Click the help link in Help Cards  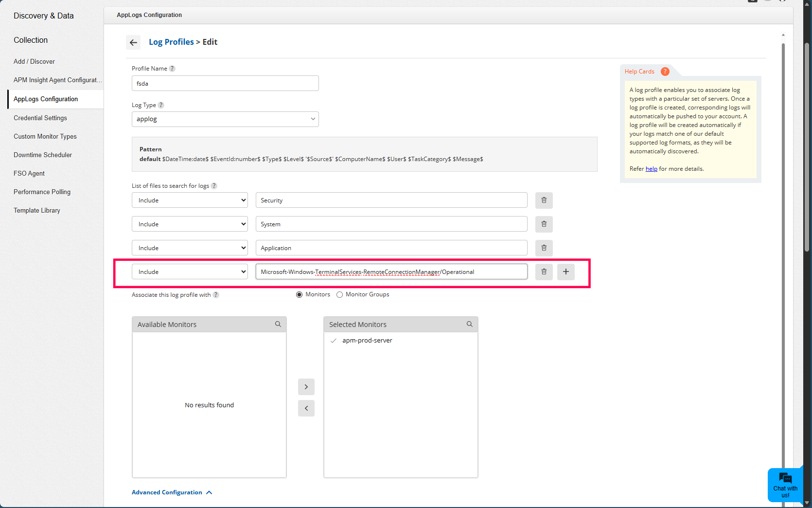(651, 169)
